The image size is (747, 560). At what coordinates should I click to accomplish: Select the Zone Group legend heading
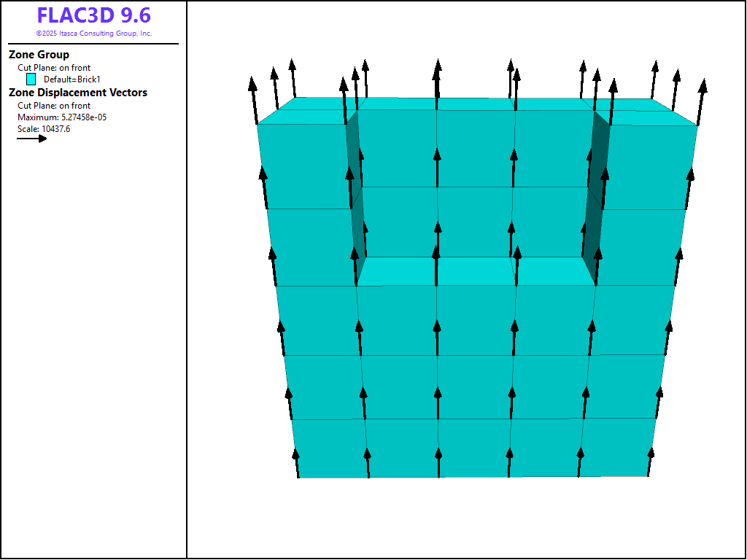pyautogui.click(x=39, y=55)
